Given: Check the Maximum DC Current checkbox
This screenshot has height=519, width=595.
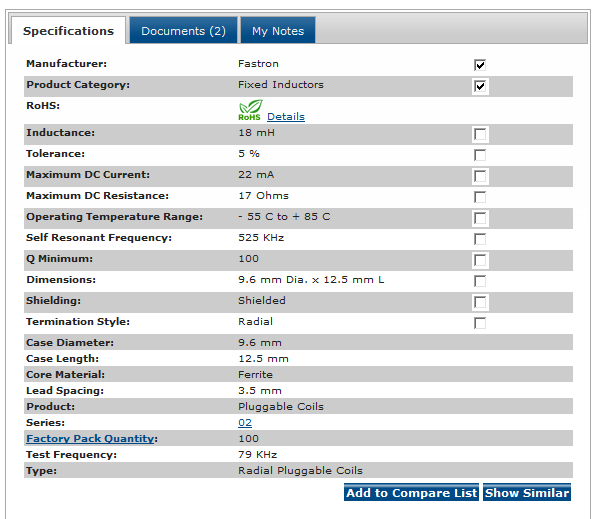Looking at the screenshot, I should (480, 176).
